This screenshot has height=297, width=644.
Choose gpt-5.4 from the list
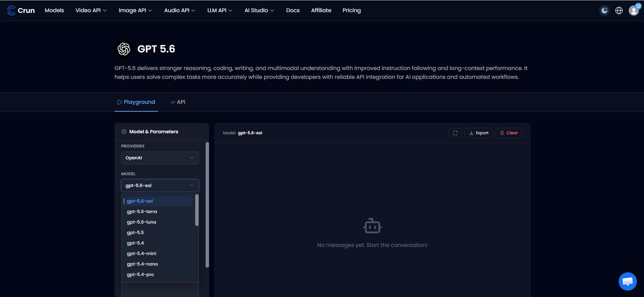(158, 243)
